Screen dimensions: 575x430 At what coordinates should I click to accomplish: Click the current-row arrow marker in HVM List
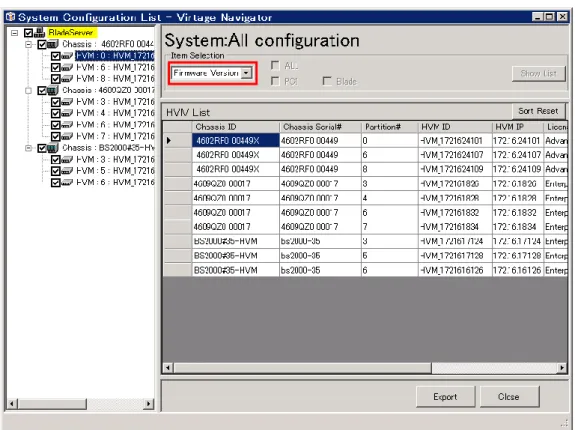tap(169, 140)
